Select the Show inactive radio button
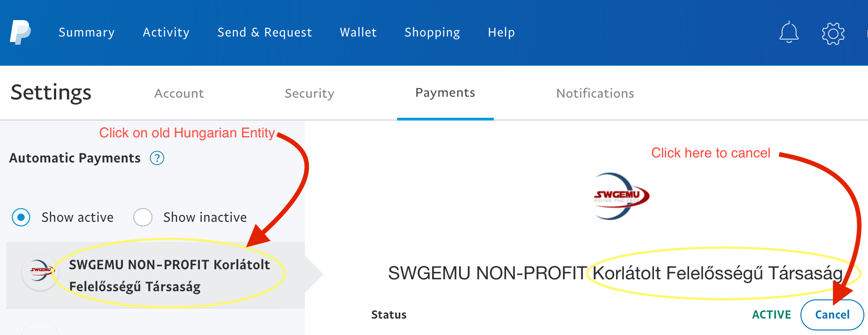 143,217
